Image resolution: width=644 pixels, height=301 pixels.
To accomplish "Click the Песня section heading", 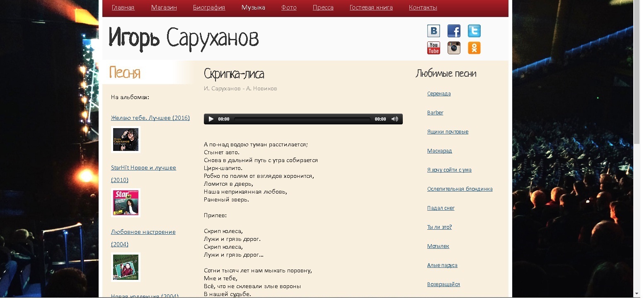I will [x=125, y=73].
